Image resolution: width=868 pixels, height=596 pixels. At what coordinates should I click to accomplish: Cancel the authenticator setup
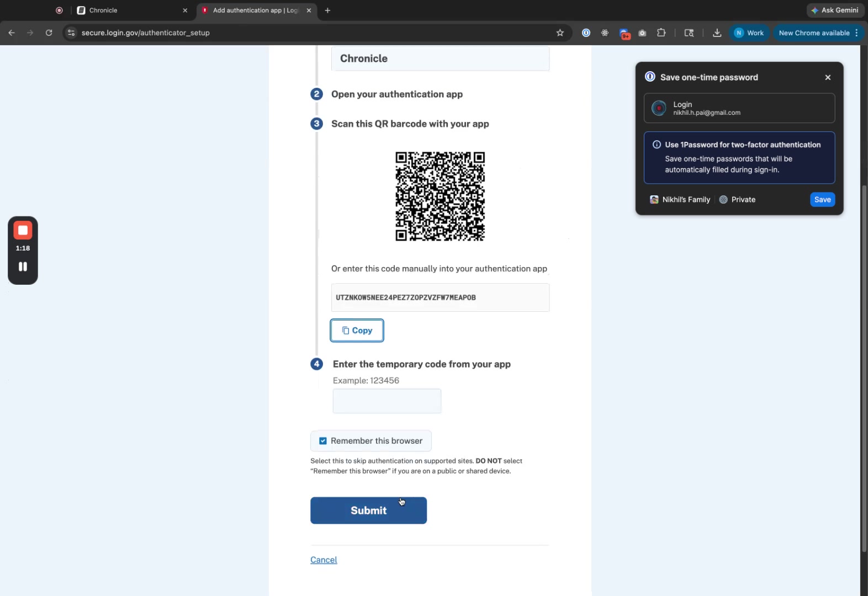324,560
